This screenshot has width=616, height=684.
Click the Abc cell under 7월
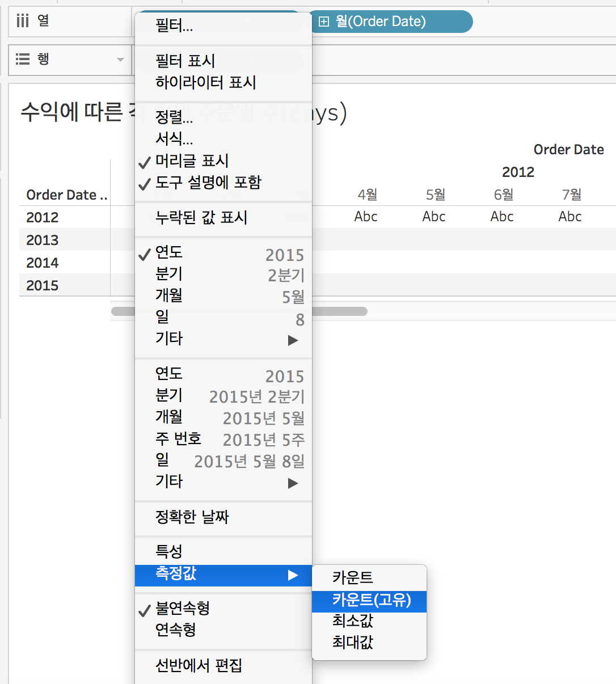[x=570, y=217]
